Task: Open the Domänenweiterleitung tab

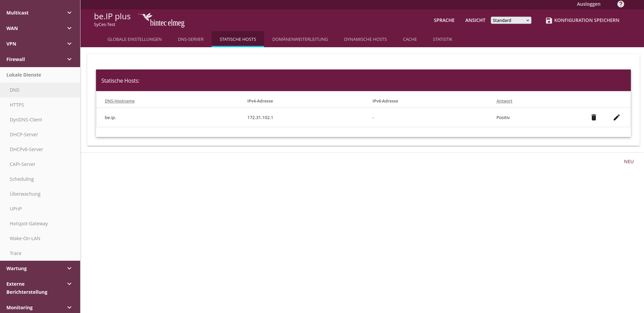Action: pyautogui.click(x=300, y=39)
